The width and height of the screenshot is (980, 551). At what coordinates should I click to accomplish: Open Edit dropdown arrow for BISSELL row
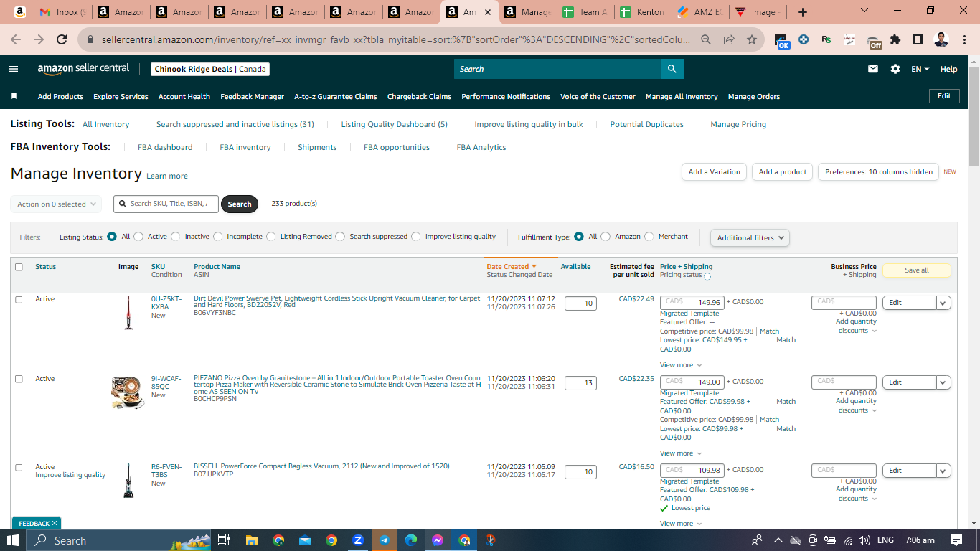[944, 471]
